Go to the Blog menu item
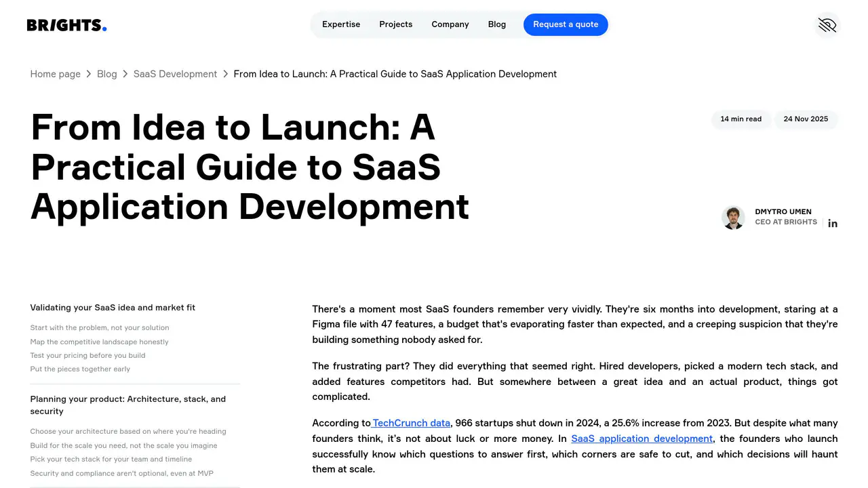868x488 pixels. pos(497,24)
